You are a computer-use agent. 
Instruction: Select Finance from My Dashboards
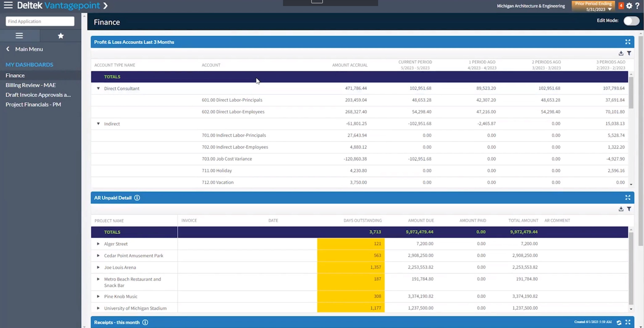pyautogui.click(x=15, y=75)
